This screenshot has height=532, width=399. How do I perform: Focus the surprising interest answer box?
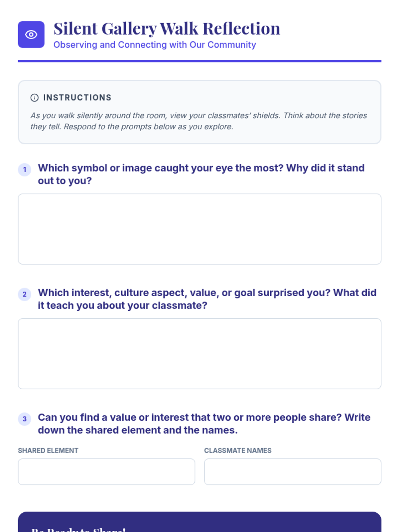coord(199,354)
